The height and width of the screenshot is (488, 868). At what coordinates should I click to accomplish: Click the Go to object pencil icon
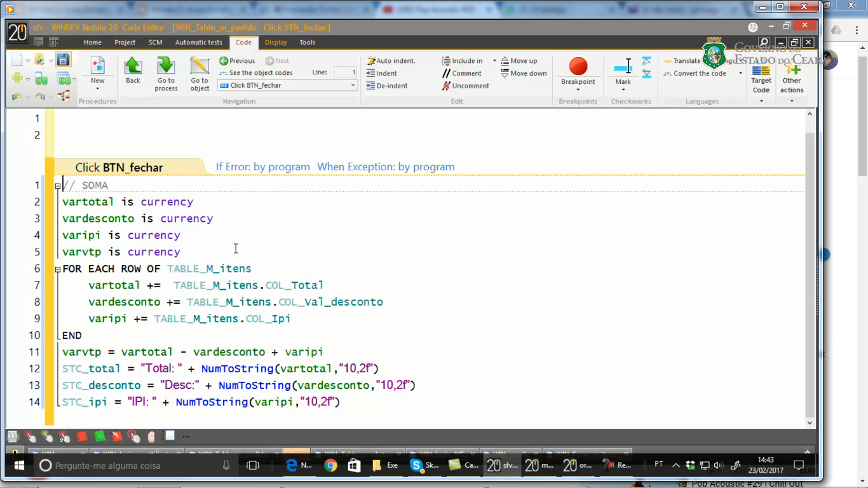click(x=200, y=66)
